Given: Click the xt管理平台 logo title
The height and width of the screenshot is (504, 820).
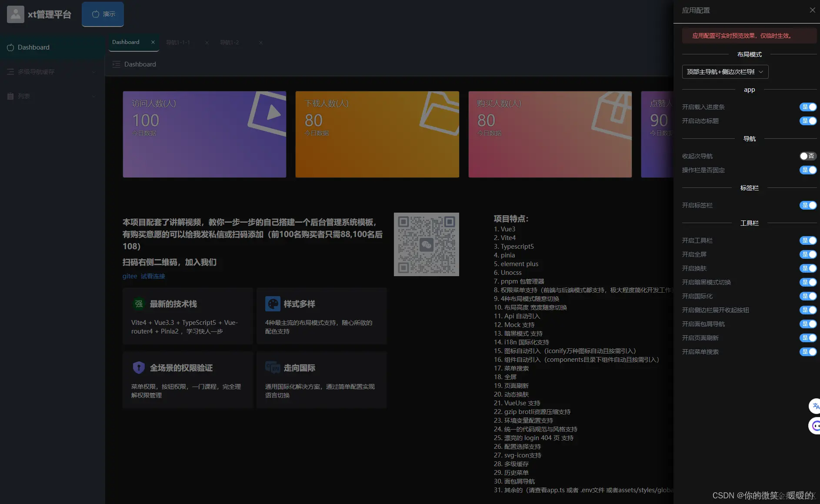Looking at the screenshot, I should tap(50, 14).
